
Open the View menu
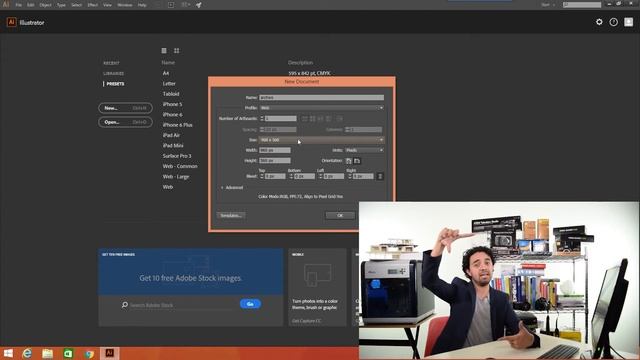click(x=107, y=5)
